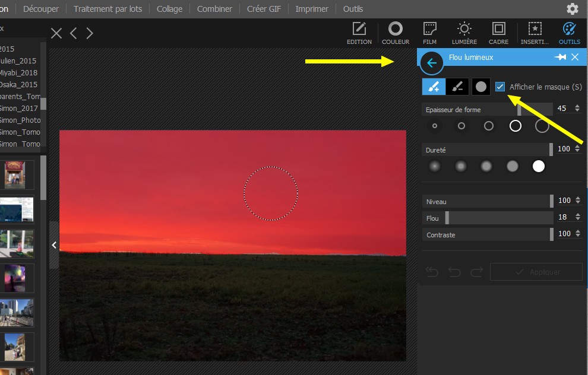The height and width of the screenshot is (375, 588).
Task: Select the erase-mask brush tool
Action: coord(457,87)
